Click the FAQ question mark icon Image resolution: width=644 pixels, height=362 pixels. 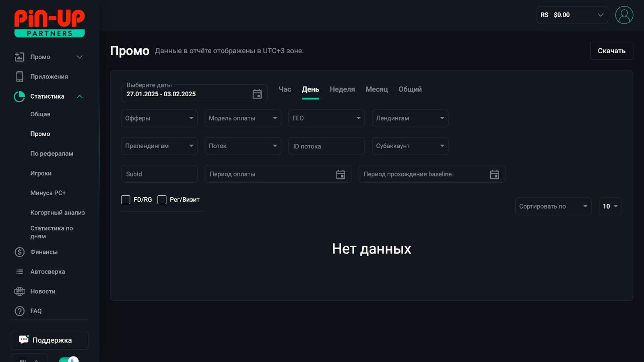point(19,311)
